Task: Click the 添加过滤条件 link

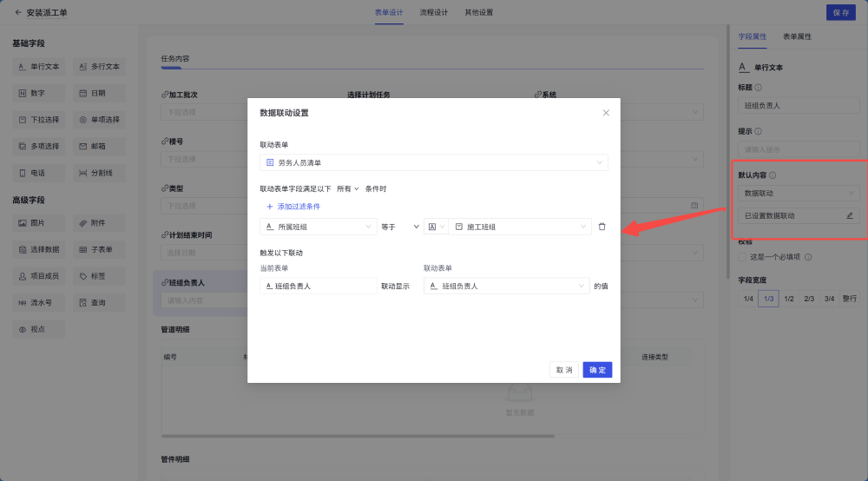Action: point(293,207)
